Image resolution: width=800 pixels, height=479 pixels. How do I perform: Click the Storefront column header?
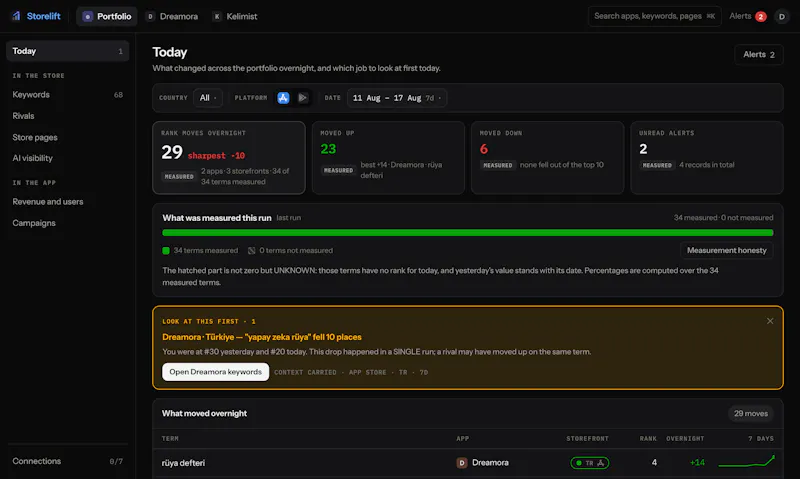(x=587, y=439)
